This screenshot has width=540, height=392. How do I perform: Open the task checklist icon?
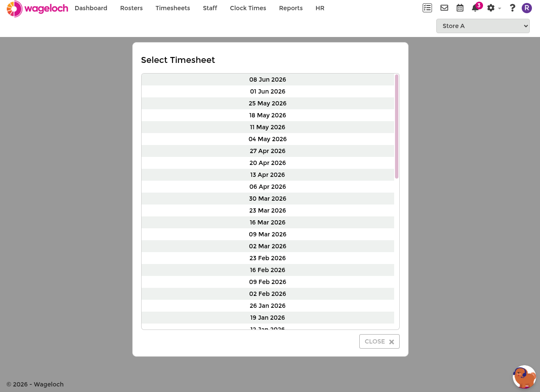(x=427, y=8)
